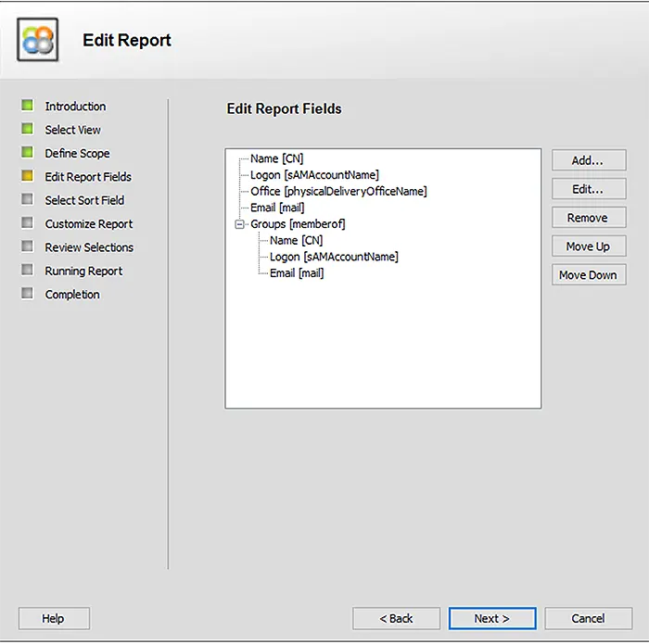Cancel the Edit Report wizard
The image size is (649, 644).
[588, 619]
